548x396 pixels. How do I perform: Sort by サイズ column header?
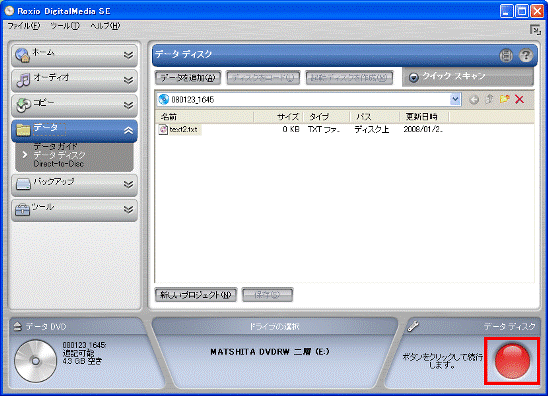click(278, 116)
